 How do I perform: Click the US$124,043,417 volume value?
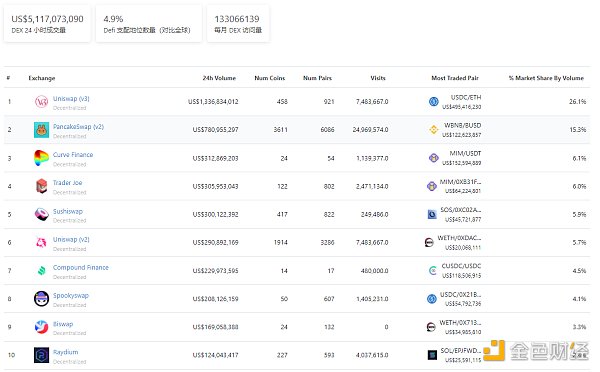[215, 355]
